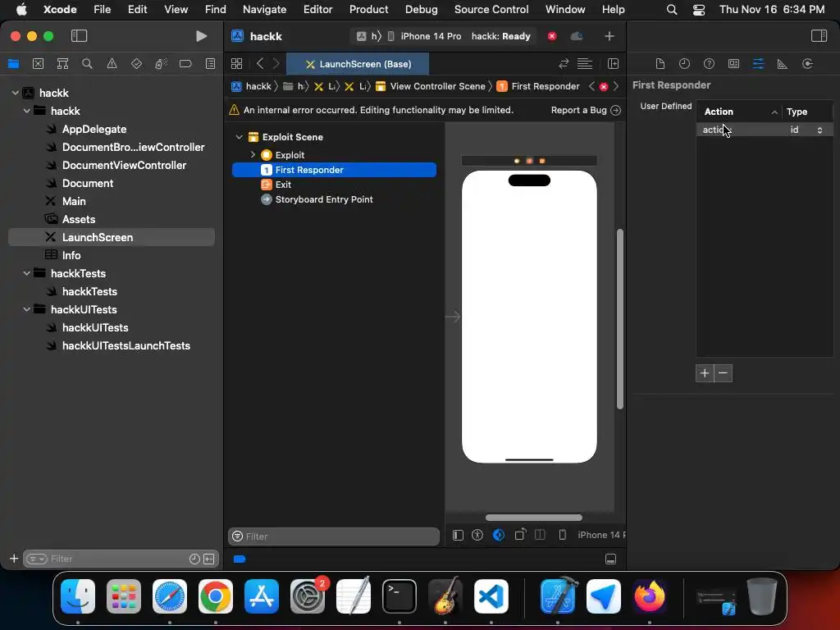Open the related items grid icon
Screen dimensions: 840x630
tap(237, 64)
